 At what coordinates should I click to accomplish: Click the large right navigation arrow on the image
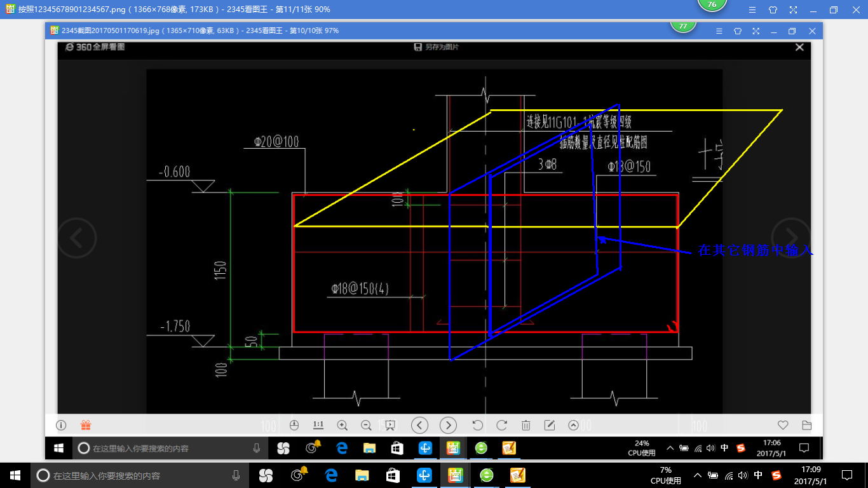pos(791,238)
